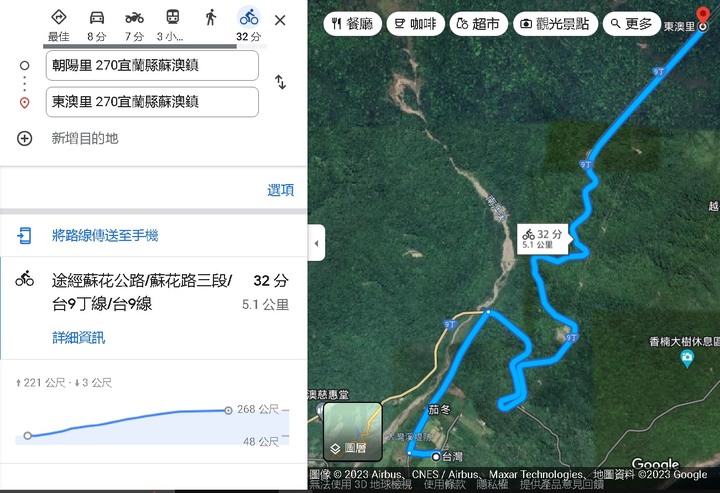The image size is (720, 493).
Task: Edit starting point 朝陽里 field
Action: (152, 65)
